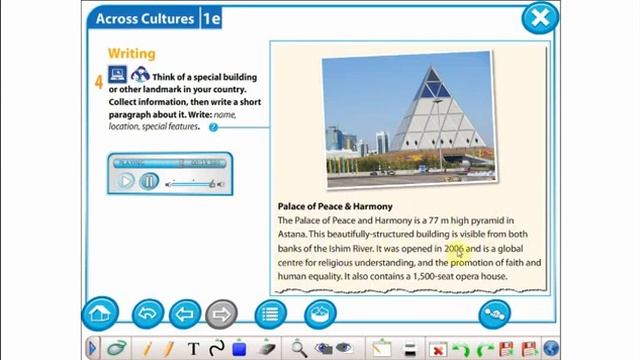640x360 pixels.
Task: Click the group work people icon
Action: point(140,74)
